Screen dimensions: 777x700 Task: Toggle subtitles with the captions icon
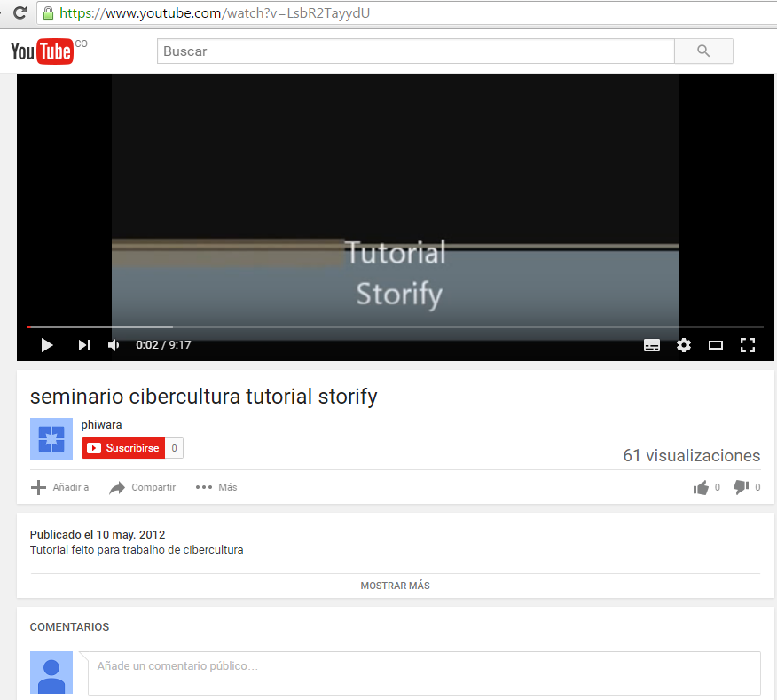(652, 345)
